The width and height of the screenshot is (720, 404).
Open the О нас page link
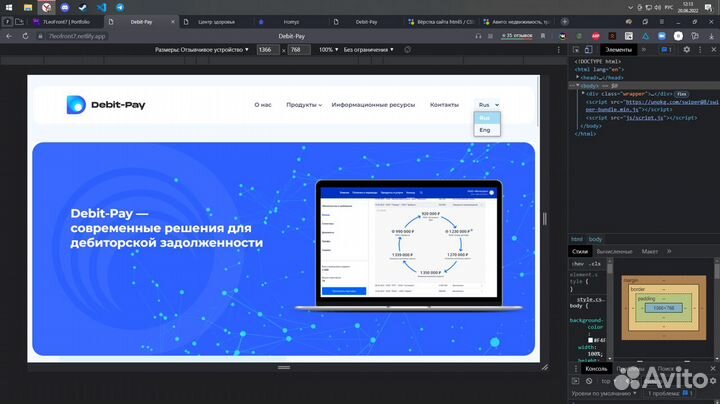point(263,105)
